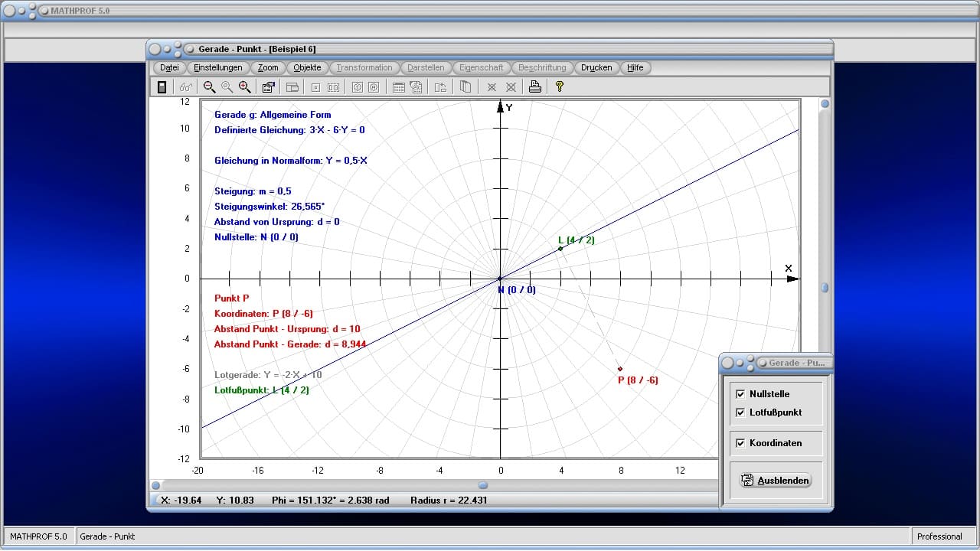
Task: Open the Datei menu
Action: [169, 67]
